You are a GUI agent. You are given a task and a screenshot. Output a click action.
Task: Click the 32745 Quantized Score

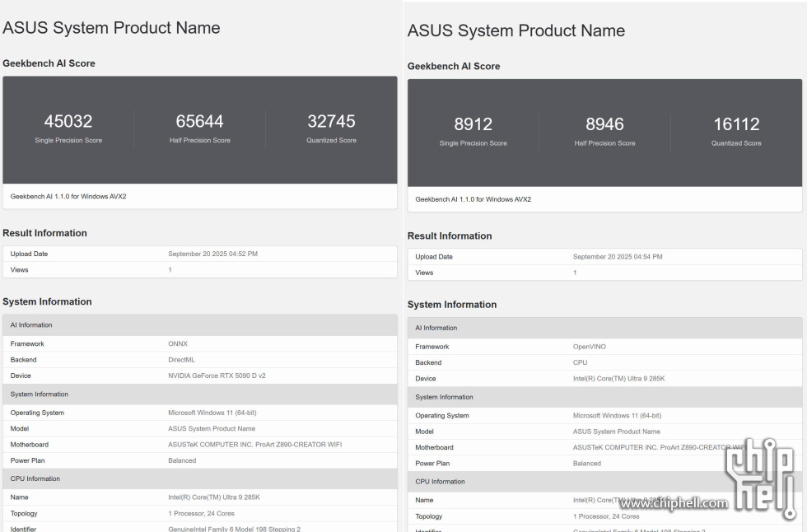(x=331, y=122)
